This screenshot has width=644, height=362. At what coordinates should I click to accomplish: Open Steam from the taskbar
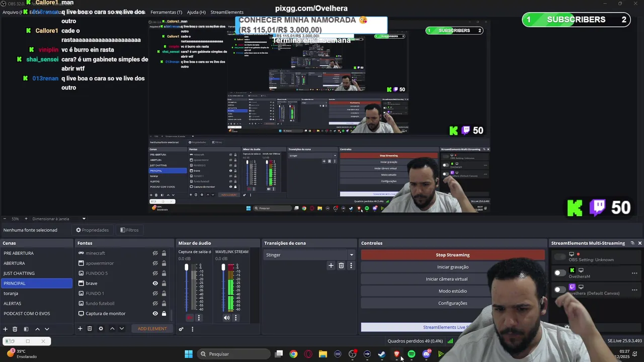382,354
